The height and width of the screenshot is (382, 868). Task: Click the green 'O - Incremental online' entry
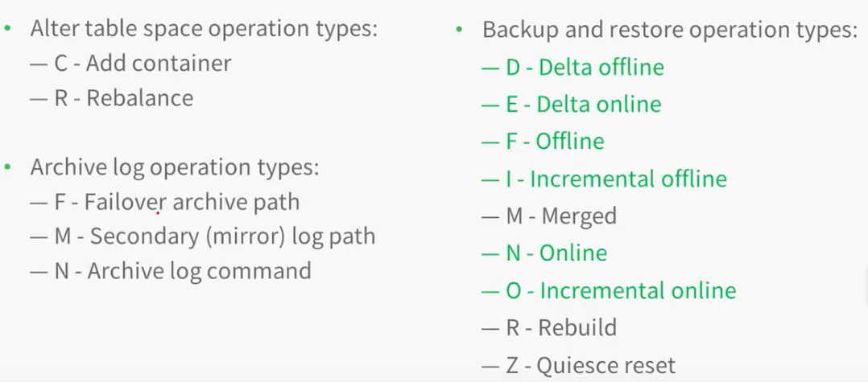(x=609, y=291)
